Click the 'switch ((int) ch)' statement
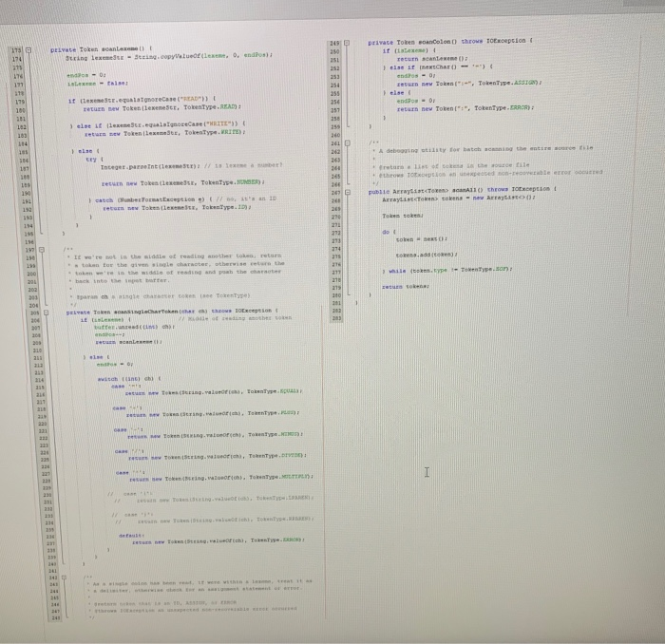The width and height of the screenshot is (665, 644). coord(125,379)
